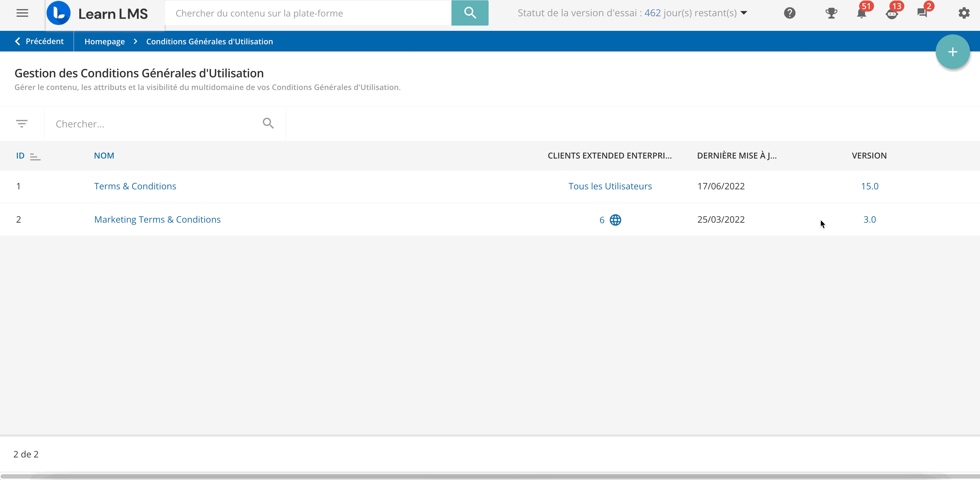Open the bot icon with 13 badge
The width and height of the screenshot is (980, 480).
click(892, 13)
